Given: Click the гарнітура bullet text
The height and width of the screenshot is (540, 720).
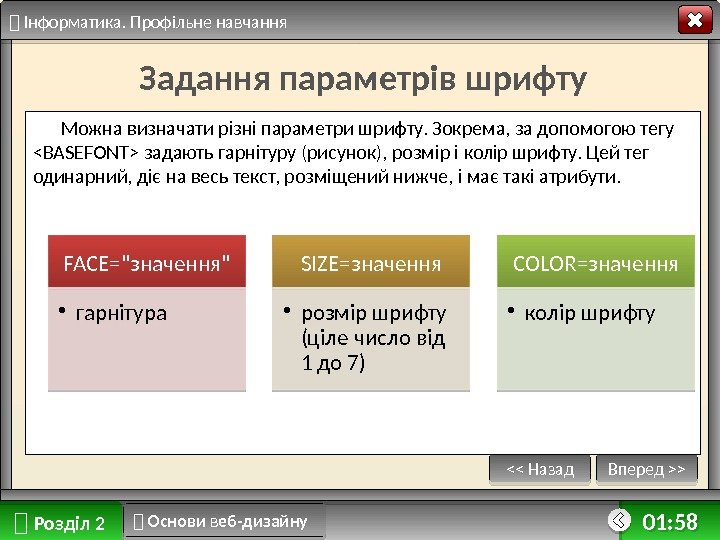Looking at the screenshot, I should [121, 314].
